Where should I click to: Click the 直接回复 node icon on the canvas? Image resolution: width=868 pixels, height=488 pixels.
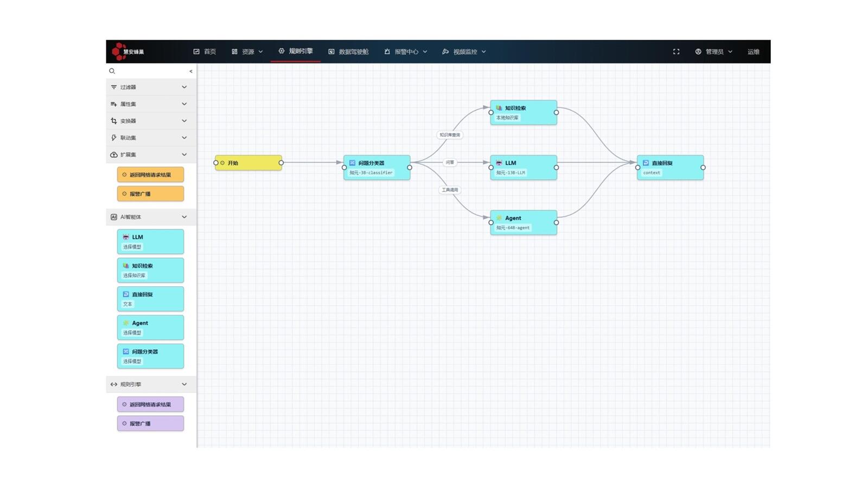pyautogui.click(x=646, y=163)
